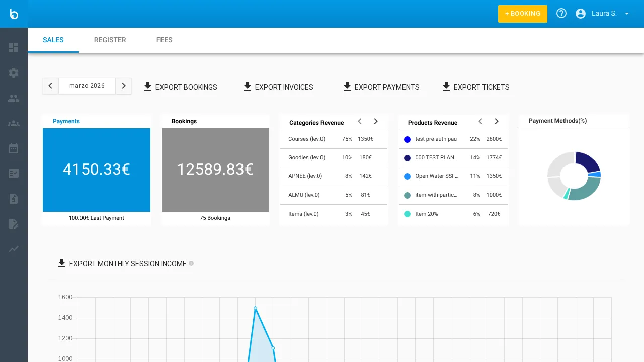Go to previous month with left arrow
The image size is (644, 362).
[50, 86]
